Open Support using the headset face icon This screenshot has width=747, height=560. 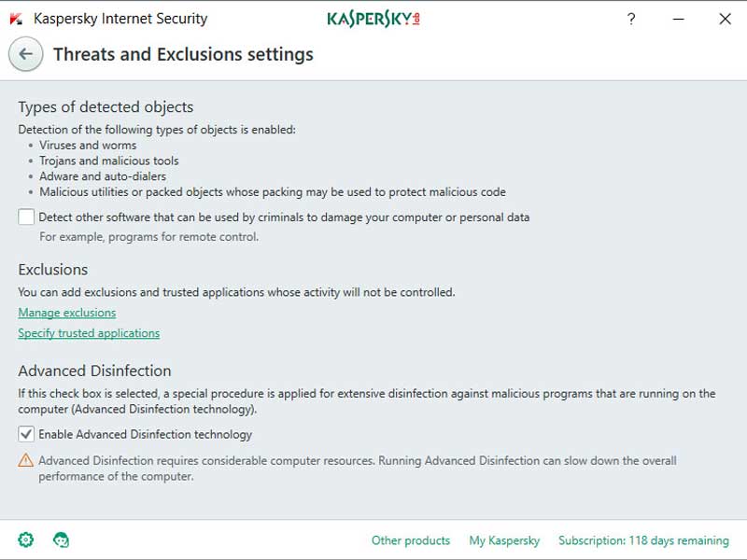pos(62,539)
